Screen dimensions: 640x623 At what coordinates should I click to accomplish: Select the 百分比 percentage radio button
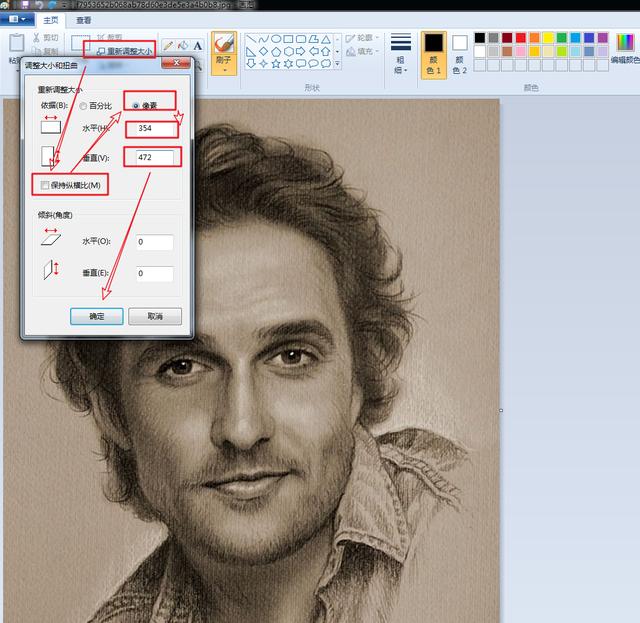coord(83,105)
